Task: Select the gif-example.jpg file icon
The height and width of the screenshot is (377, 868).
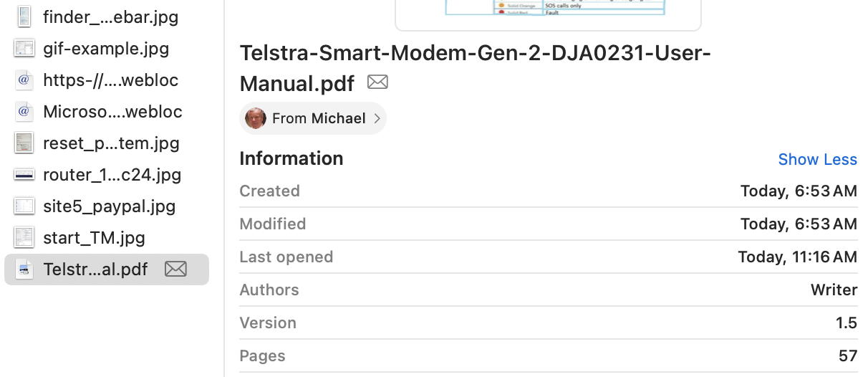Action: [x=24, y=48]
